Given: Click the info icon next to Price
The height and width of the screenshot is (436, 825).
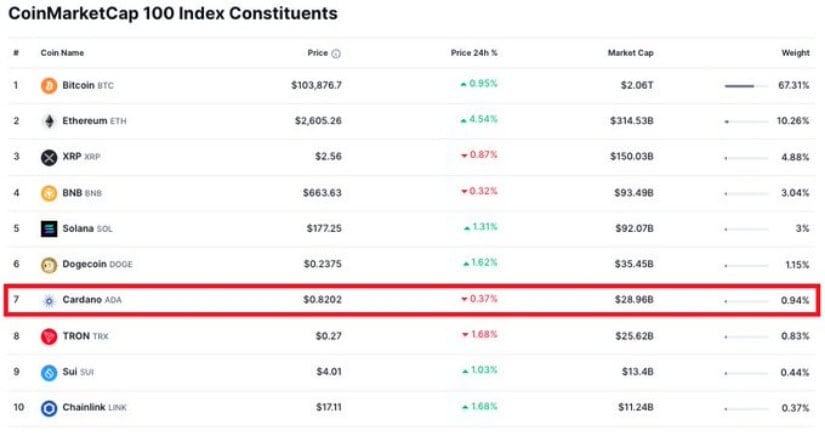Looking at the screenshot, I should tap(336, 53).
